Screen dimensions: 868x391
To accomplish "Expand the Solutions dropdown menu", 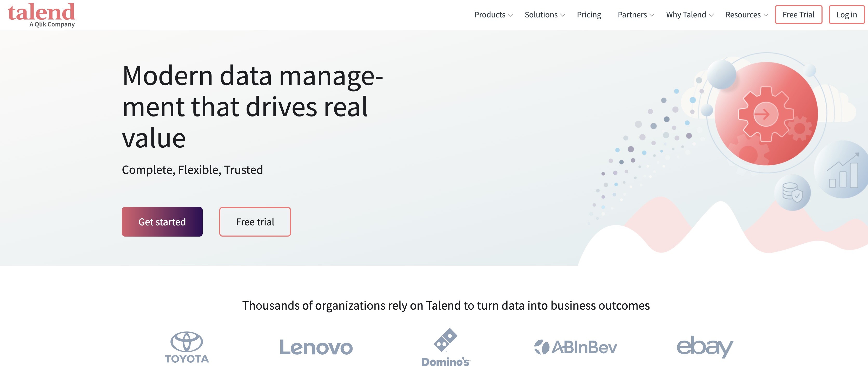I will (x=545, y=15).
